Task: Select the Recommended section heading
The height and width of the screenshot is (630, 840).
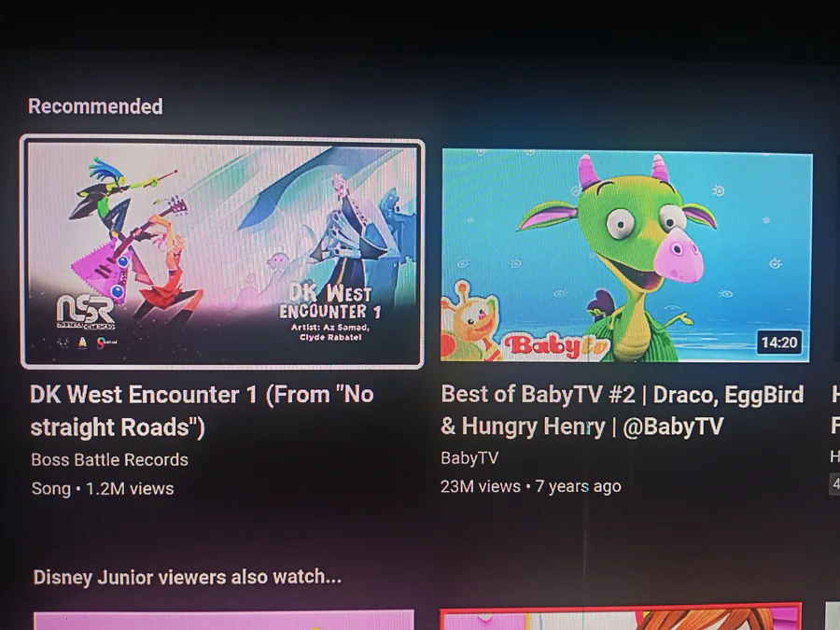Action: [x=95, y=106]
